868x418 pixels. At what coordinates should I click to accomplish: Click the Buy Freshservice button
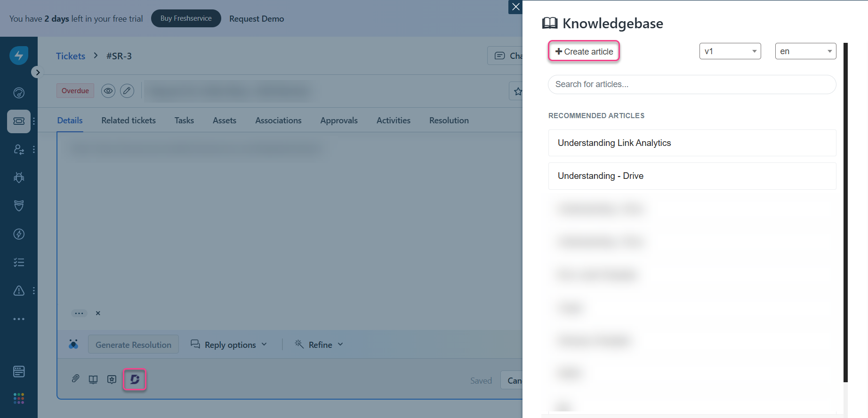186,18
